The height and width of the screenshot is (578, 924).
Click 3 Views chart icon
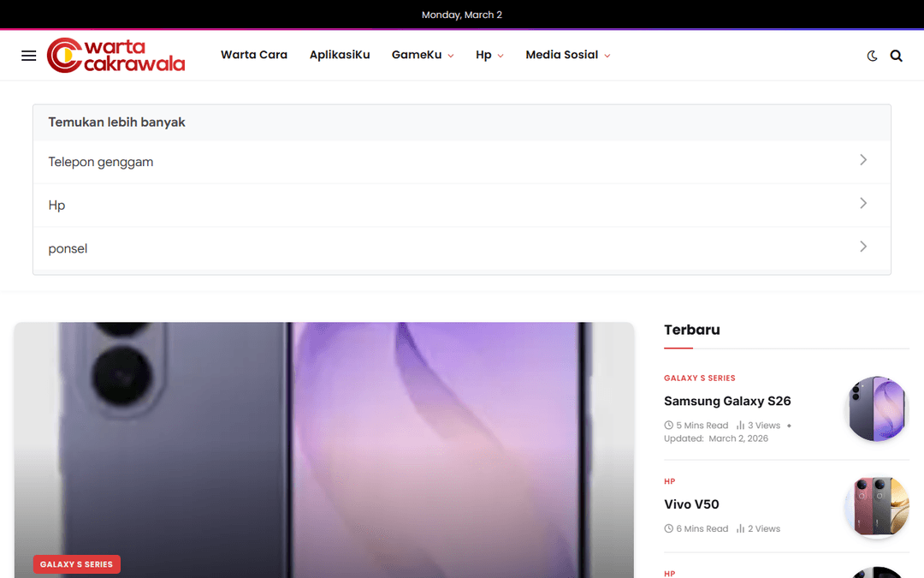741,426
